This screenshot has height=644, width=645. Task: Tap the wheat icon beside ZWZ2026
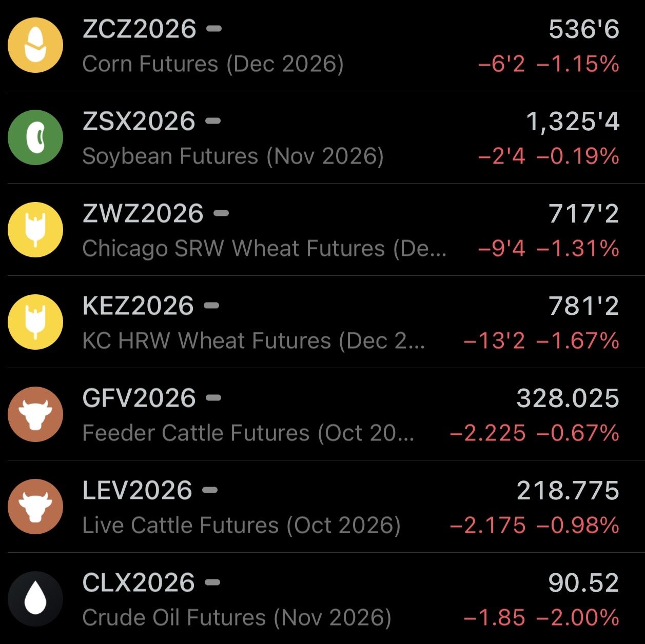35,230
